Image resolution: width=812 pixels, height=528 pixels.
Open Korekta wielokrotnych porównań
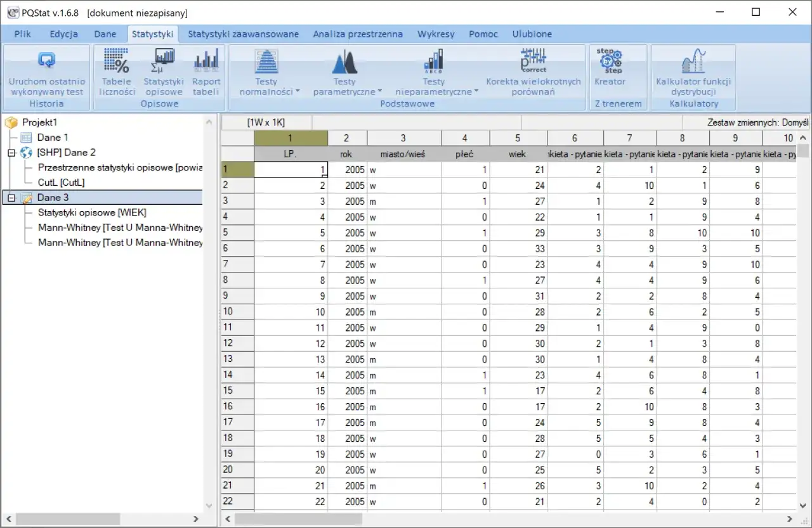[x=534, y=72]
